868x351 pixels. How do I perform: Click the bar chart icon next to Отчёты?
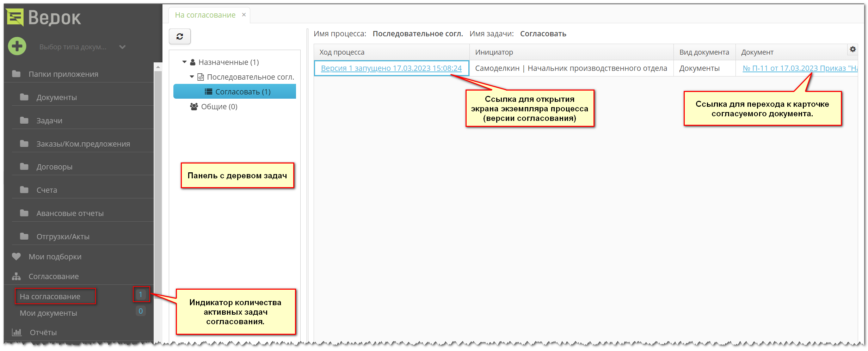click(17, 332)
